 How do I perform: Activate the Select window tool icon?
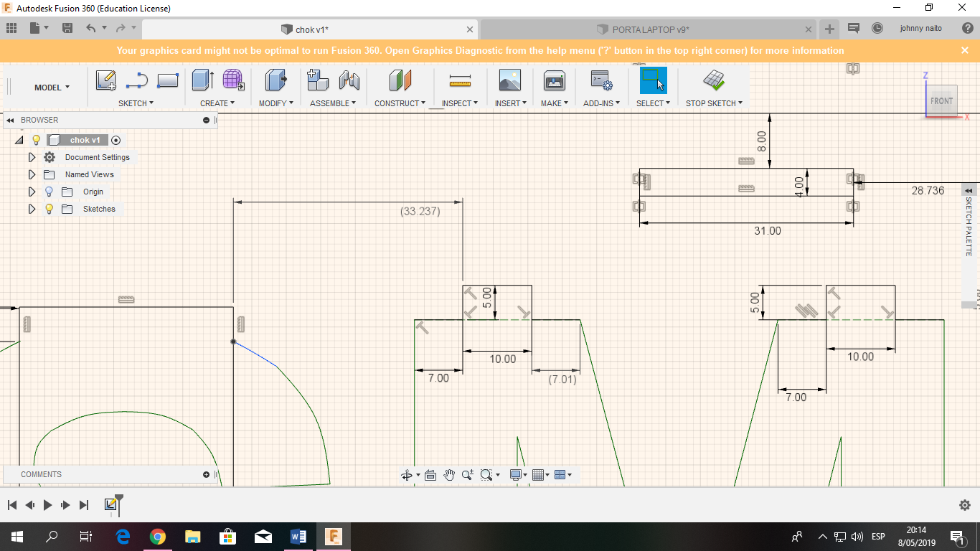click(653, 80)
